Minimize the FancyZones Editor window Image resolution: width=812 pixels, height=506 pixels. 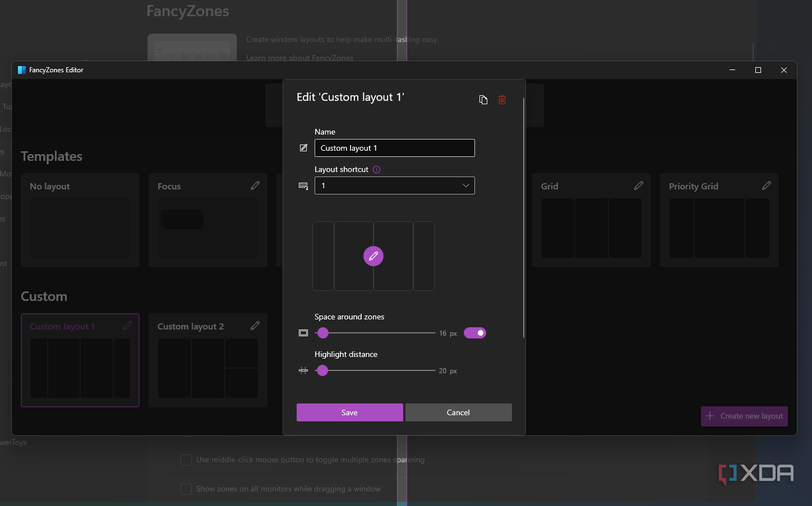(x=732, y=70)
